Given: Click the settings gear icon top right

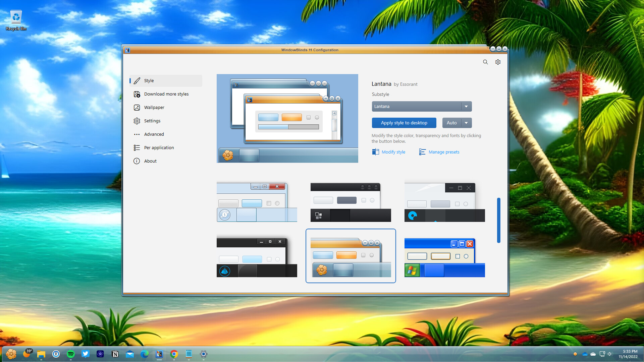Looking at the screenshot, I should tap(498, 62).
